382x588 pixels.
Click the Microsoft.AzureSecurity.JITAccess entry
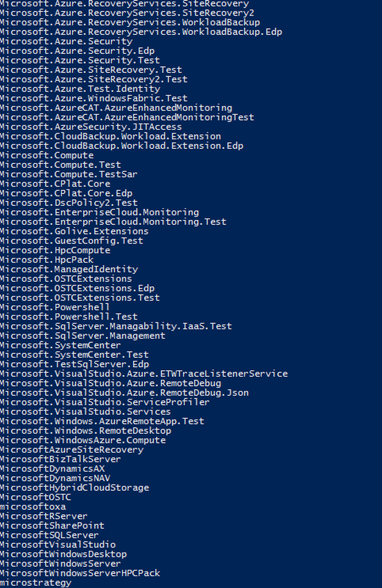pos(91,127)
